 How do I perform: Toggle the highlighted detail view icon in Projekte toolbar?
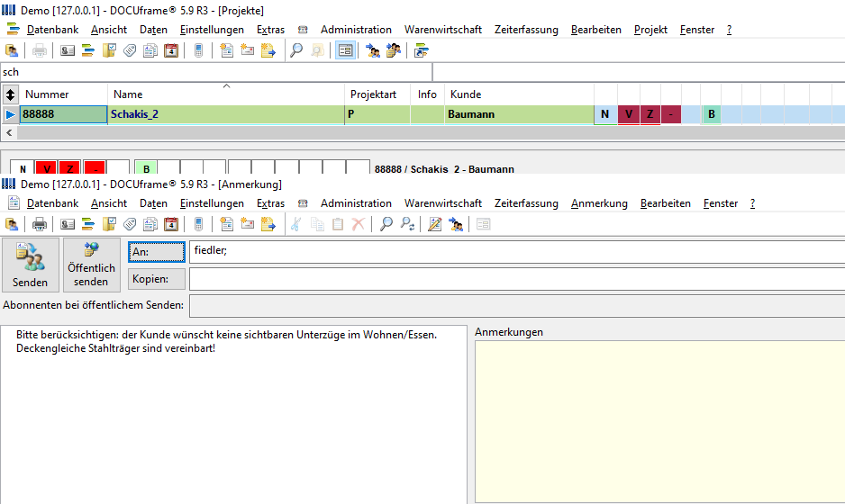coord(345,51)
